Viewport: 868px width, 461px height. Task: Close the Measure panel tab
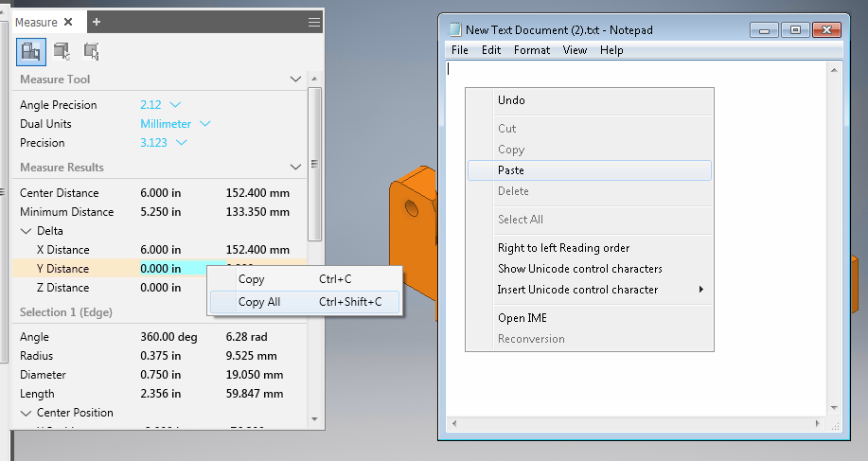pos(69,22)
